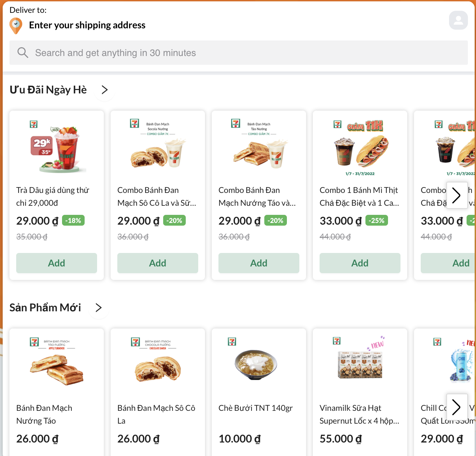
Task: Click the search magnifier icon
Action: (x=23, y=53)
